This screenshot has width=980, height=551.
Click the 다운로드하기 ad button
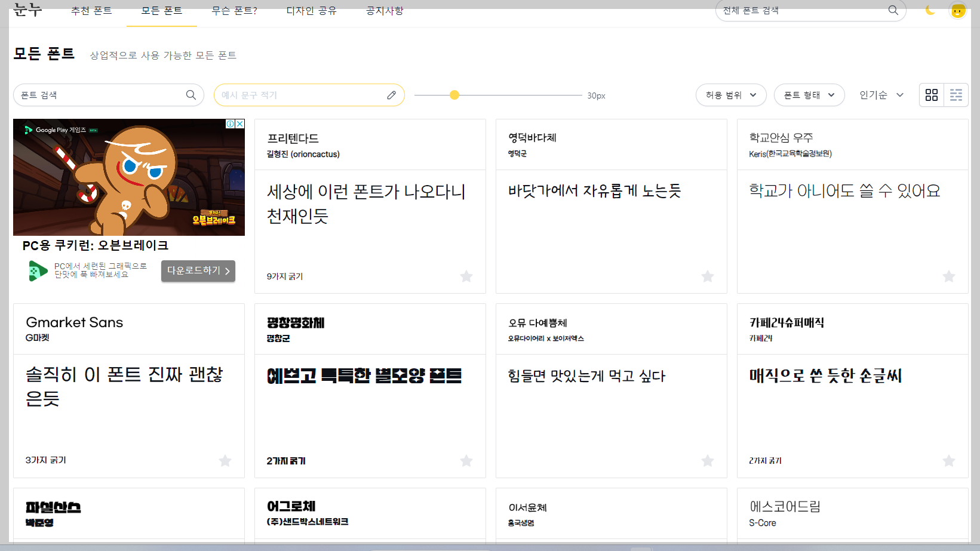(198, 270)
